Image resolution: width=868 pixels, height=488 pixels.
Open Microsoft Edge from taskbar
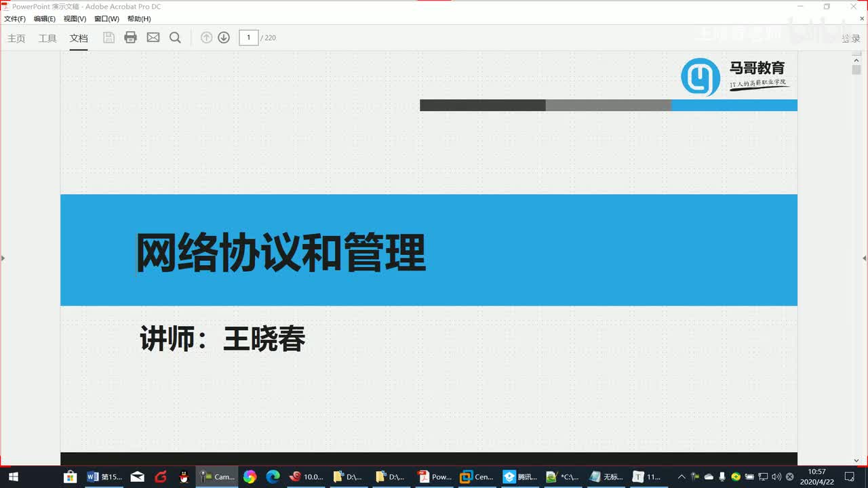[273, 476]
